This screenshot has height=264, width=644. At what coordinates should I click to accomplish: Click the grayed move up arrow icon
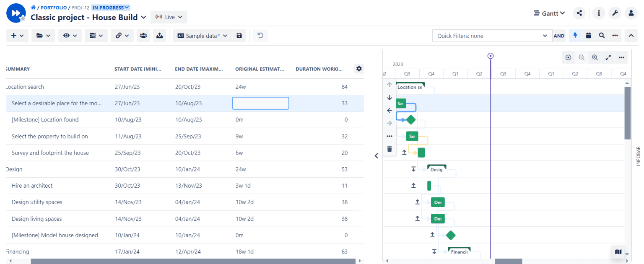pos(390,85)
